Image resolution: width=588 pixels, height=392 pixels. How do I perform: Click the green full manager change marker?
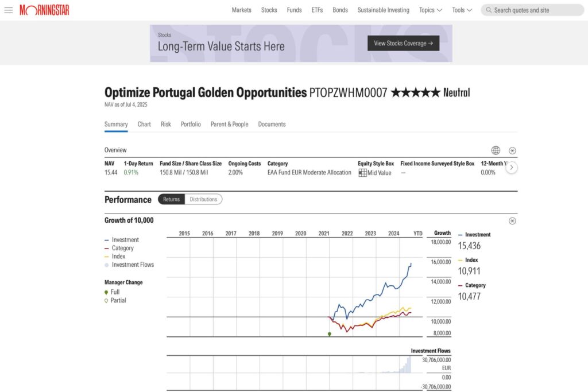(330, 333)
